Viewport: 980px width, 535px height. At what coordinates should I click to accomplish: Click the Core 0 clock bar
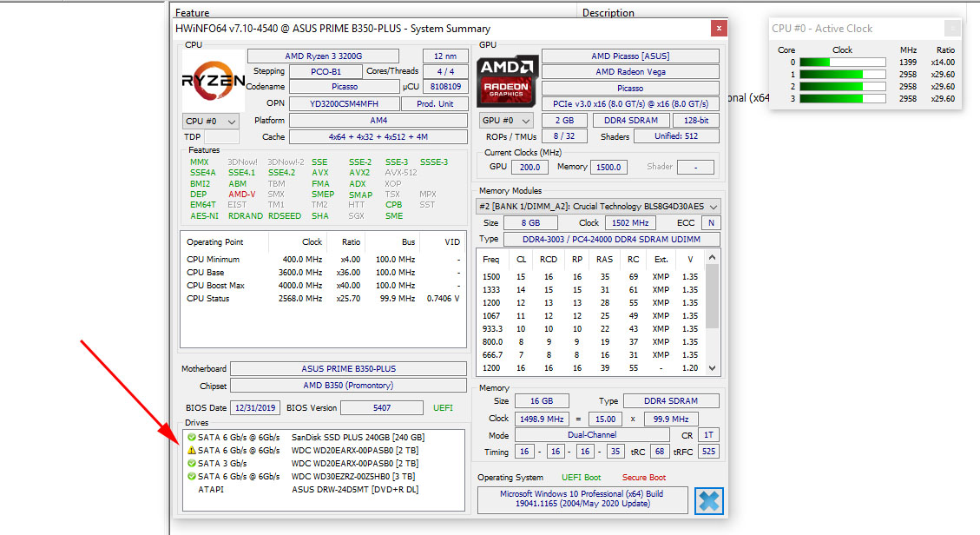843,63
